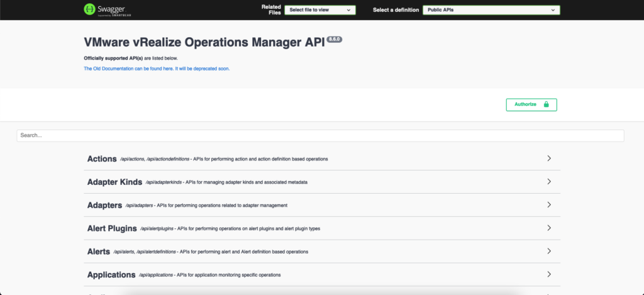Click the Swagger logo icon

coord(89,9)
